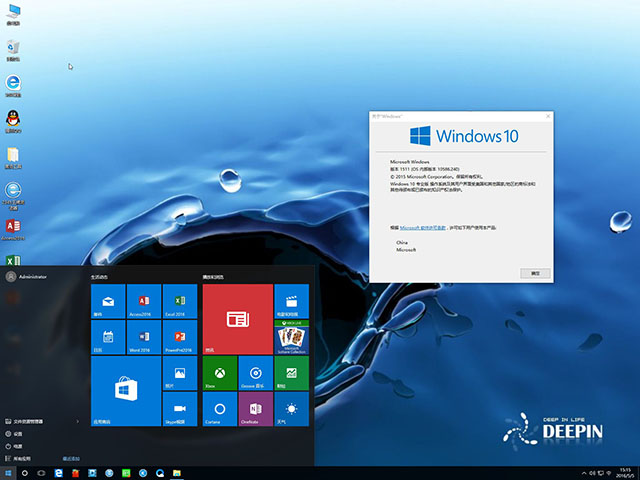640x480 pixels.
Task: Open the Microsoft Solitaire Collection tile
Action: click(x=291, y=337)
